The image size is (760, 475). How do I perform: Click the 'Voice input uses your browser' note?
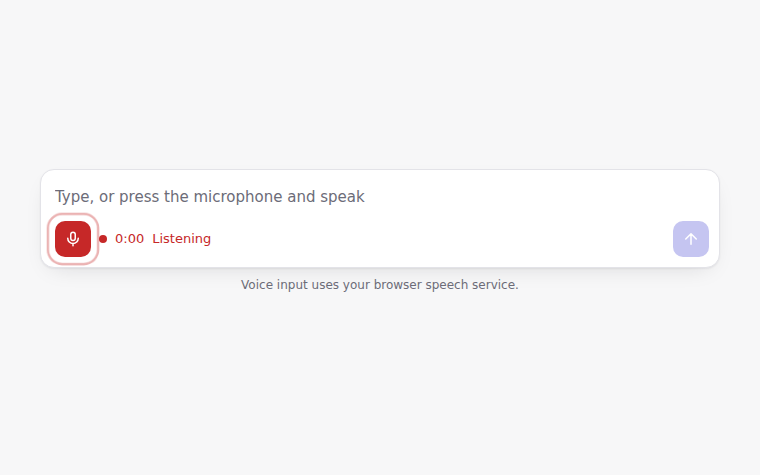click(x=380, y=285)
